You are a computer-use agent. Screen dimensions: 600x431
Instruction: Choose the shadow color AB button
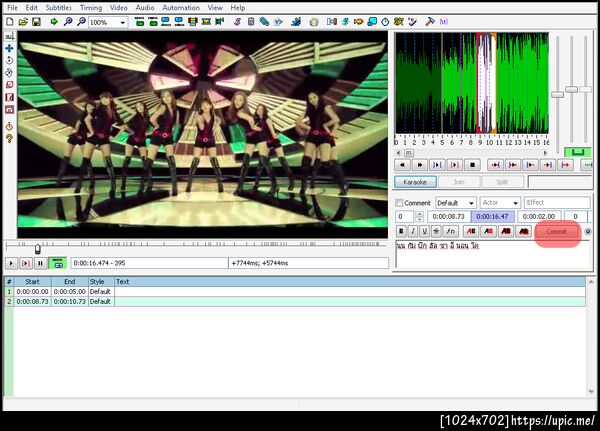523,231
